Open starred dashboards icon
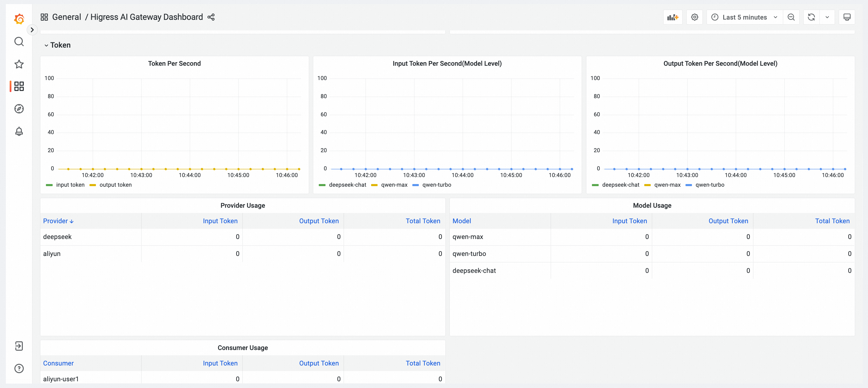Screen dimensions: 868x388 pos(19,64)
